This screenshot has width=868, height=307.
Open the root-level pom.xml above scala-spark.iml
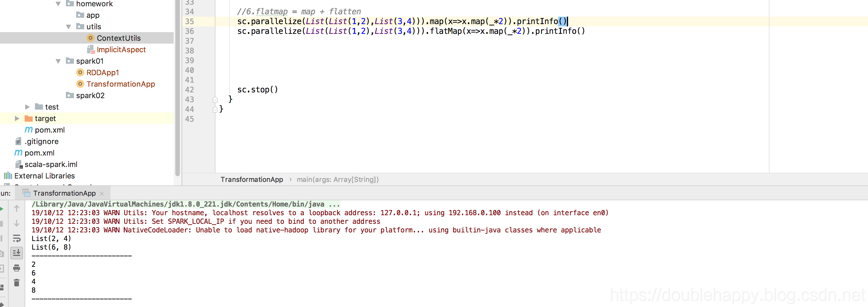click(40, 153)
